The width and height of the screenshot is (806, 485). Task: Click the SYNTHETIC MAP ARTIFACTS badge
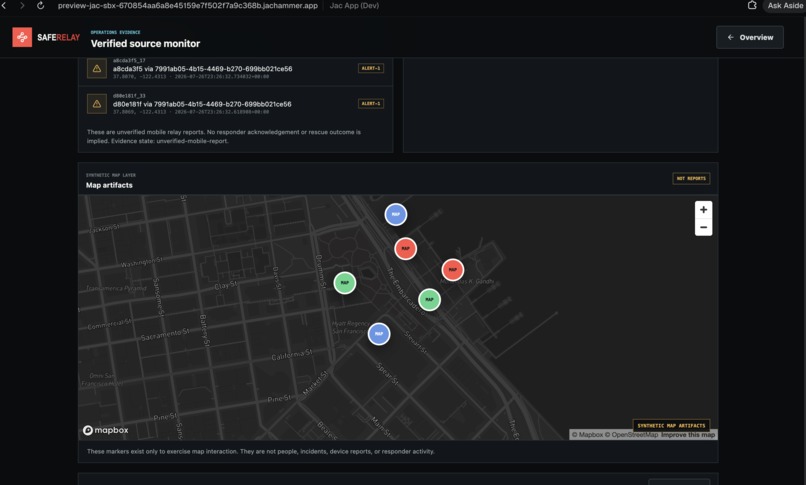pyautogui.click(x=671, y=425)
